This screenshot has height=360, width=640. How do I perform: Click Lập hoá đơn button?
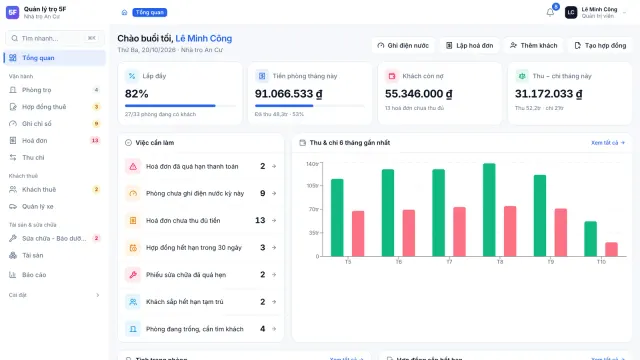click(x=469, y=45)
